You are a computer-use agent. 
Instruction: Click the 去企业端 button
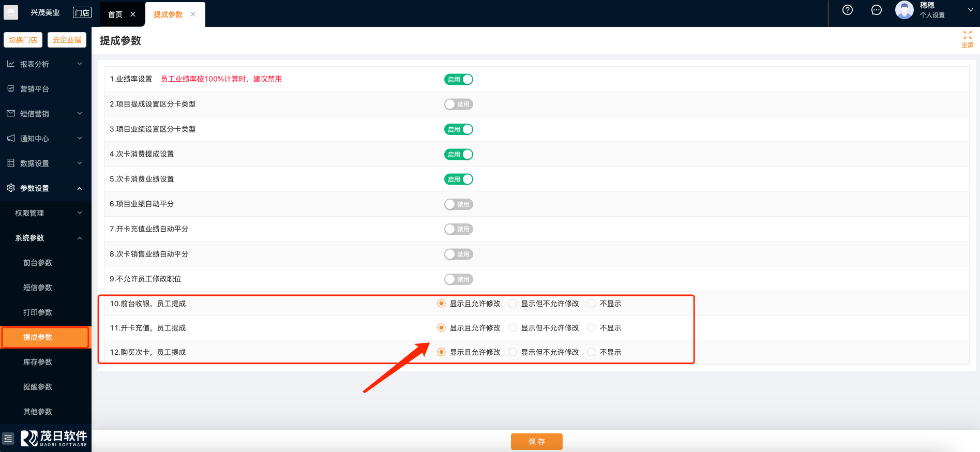(x=67, y=40)
